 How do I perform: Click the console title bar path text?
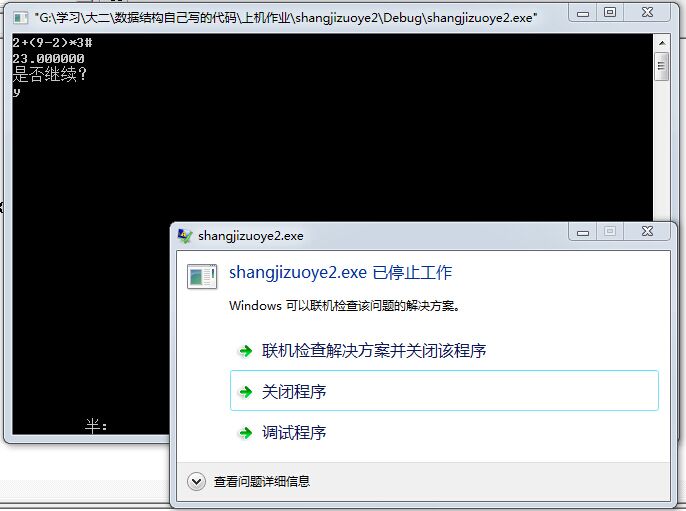pos(286,18)
